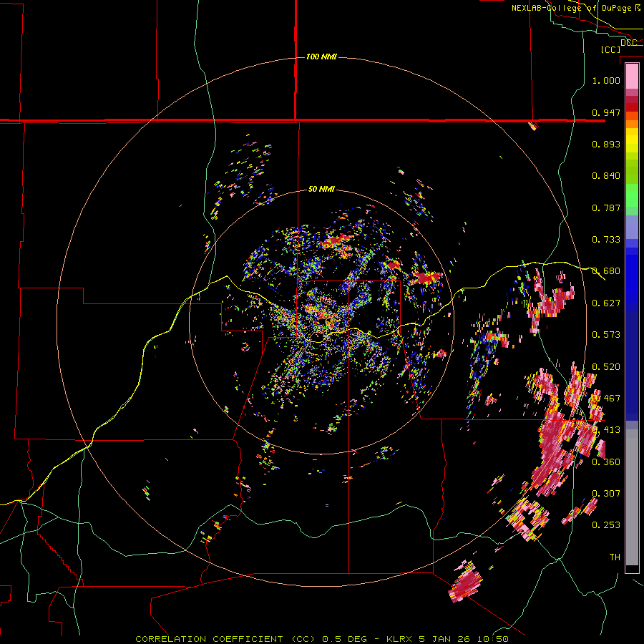Click the 0.680 scale label
This screenshot has width=644, height=644.
(x=606, y=270)
